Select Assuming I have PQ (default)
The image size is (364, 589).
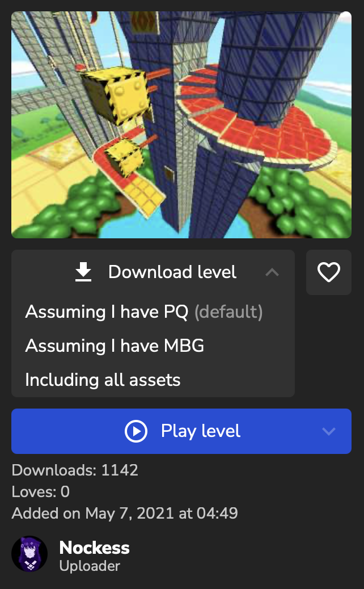point(144,312)
